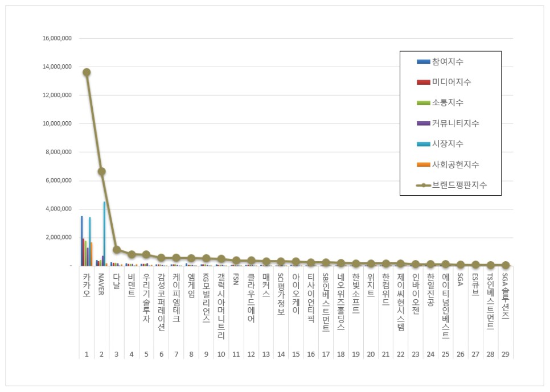Viewport: 550px width, 392px height.
Task: Click the 14,000,000 y-axis value
Action: [x=57, y=67]
